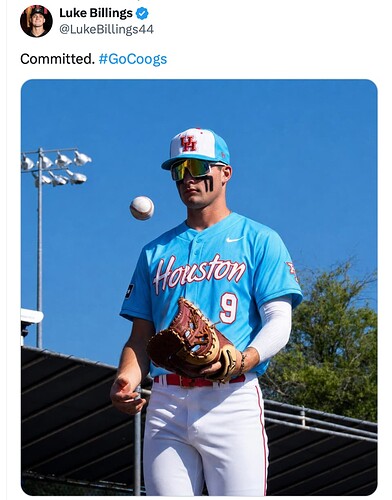
Task: Click the white compression arm sleeve
Action: 272,330
